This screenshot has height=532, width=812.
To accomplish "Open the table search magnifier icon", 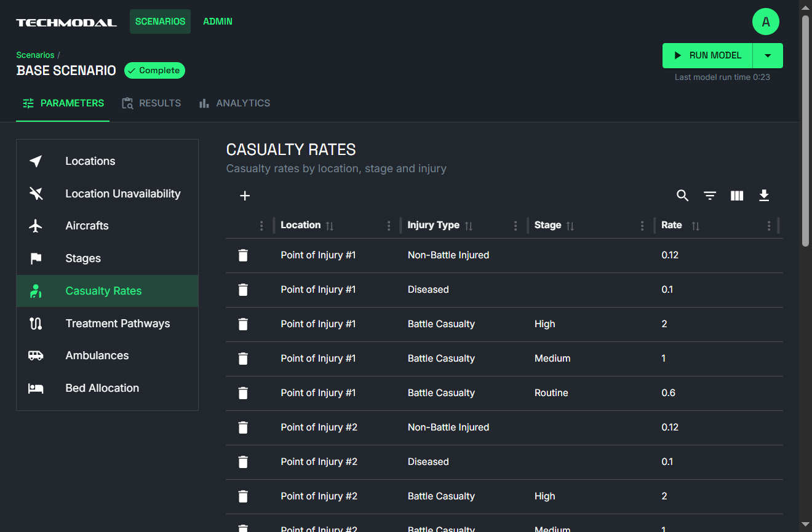I will (x=682, y=196).
